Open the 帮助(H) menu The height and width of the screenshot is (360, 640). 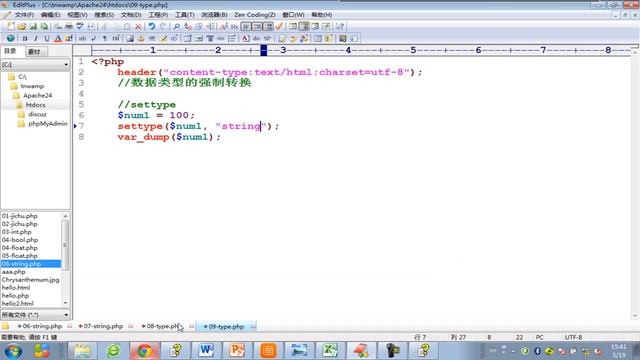click(322, 15)
